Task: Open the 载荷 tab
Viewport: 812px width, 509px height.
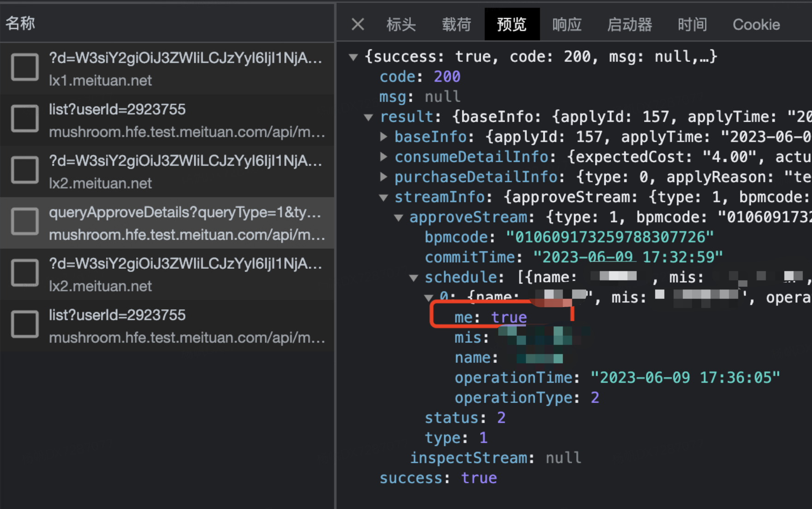Action: (457, 24)
